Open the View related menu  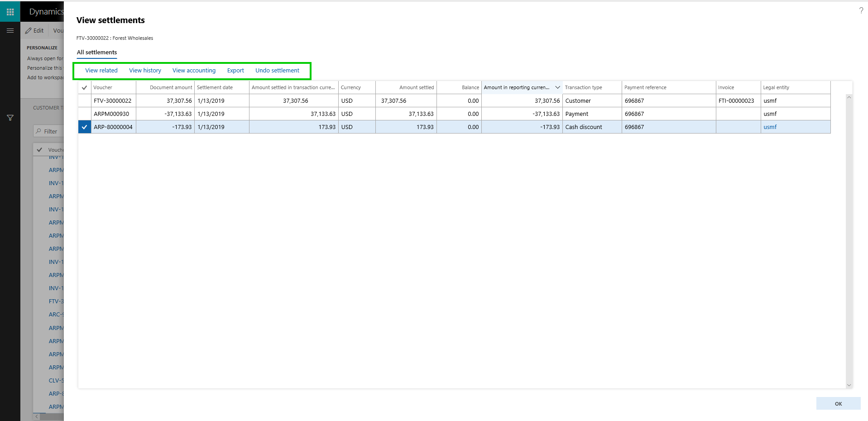101,70
